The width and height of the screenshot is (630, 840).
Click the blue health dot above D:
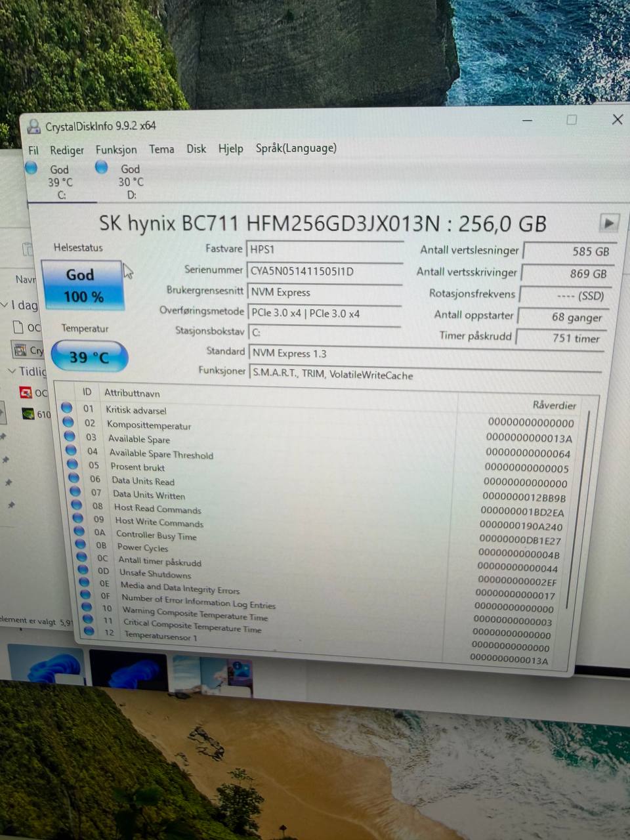tap(101, 167)
